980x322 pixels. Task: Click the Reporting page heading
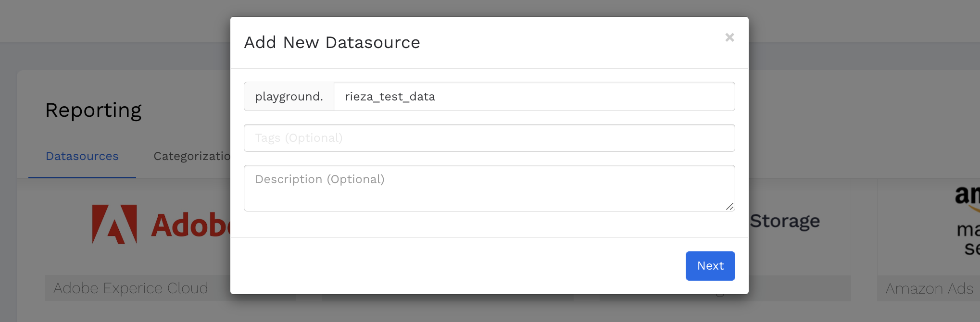coord(93,110)
